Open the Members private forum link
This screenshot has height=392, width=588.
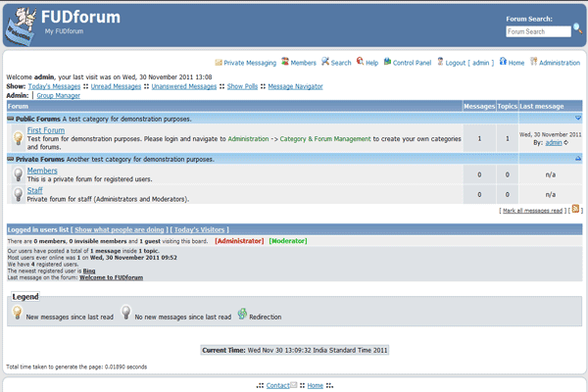(x=42, y=171)
